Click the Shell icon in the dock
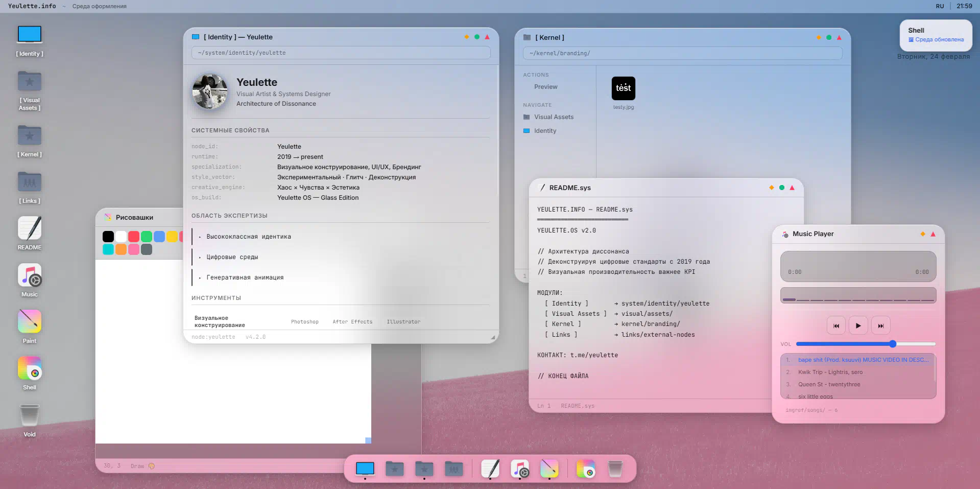The height and width of the screenshot is (489, 980). pyautogui.click(x=586, y=469)
